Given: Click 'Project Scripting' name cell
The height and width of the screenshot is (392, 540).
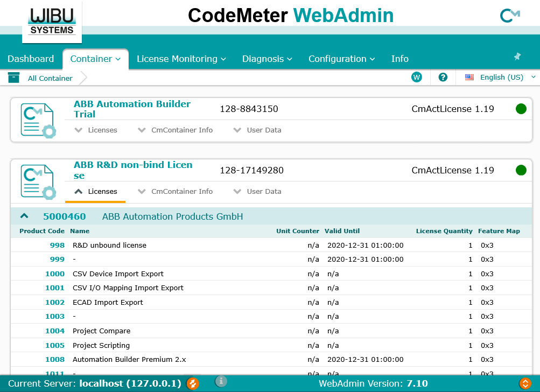Looking at the screenshot, I should 101,346.
